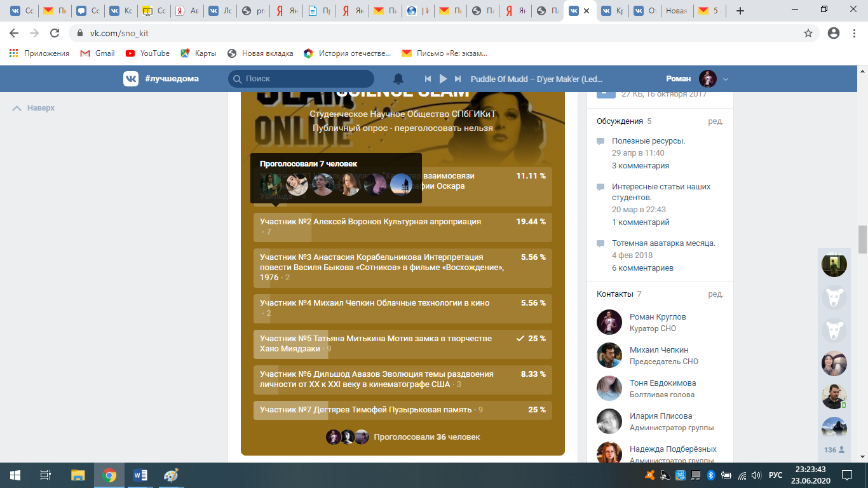Open File Explorer from the taskbar

click(x=78, y=475)
